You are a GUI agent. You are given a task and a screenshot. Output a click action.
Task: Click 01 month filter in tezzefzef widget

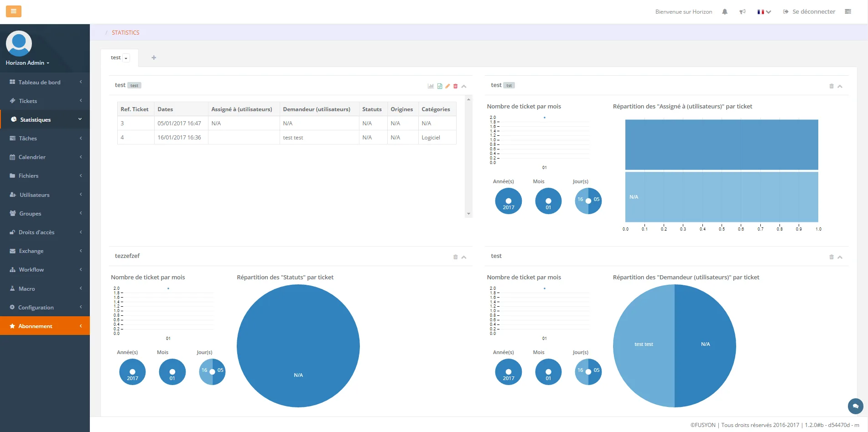(x=172, y=372)
